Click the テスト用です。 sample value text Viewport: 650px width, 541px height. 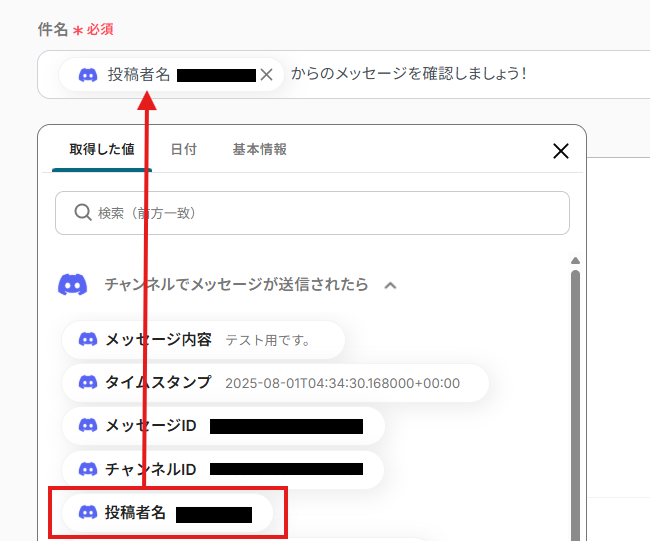click(x=268, y=341)
